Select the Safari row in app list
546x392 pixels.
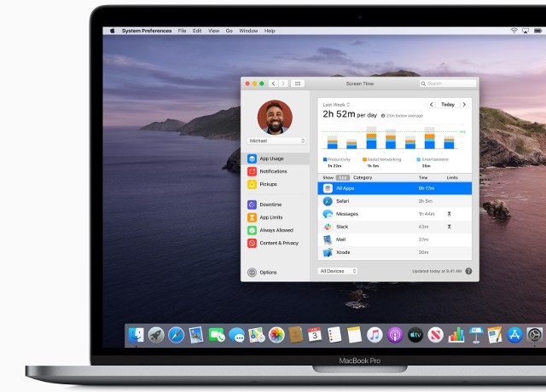click(x=393, y=200)
